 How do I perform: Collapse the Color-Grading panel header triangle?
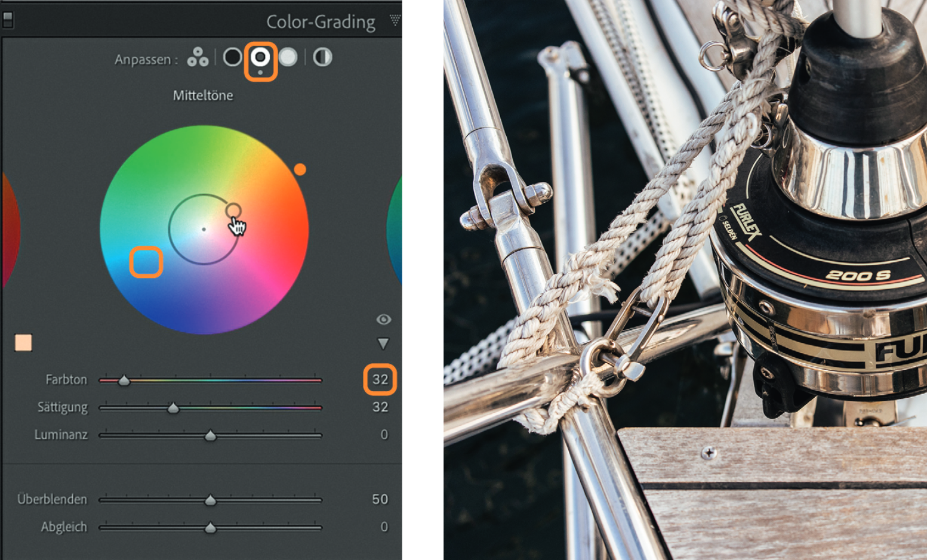pyautogui.click(x=395, y=21)
